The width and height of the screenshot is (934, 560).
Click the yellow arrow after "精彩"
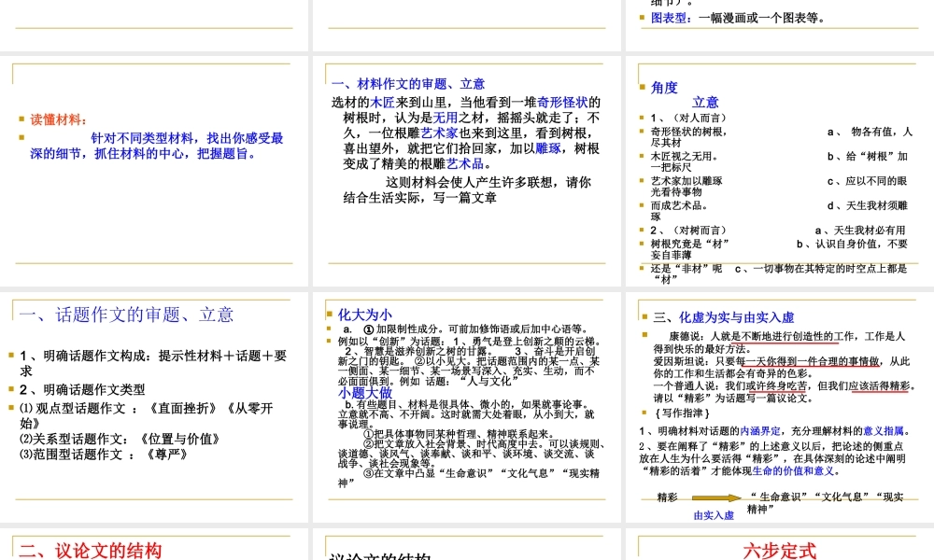pos(716,498)
